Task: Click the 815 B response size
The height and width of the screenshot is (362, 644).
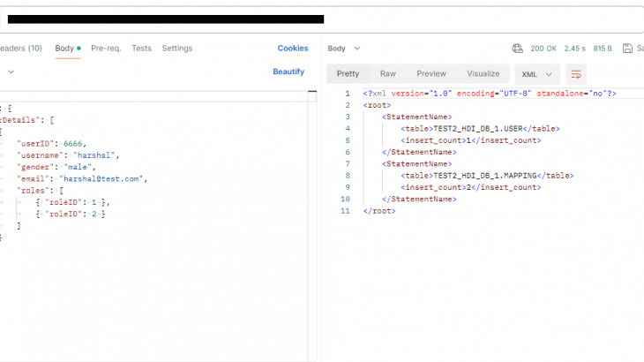Action: coord(603,49)
